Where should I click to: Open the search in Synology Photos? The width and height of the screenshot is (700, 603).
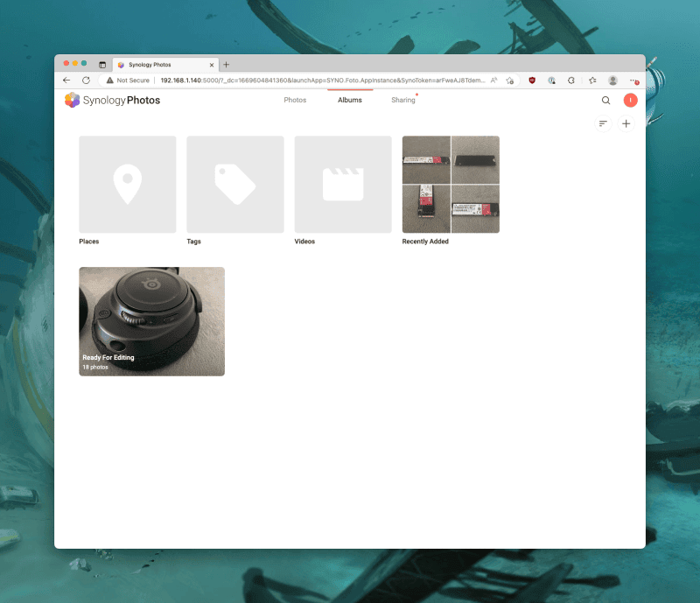pos(605,101)
